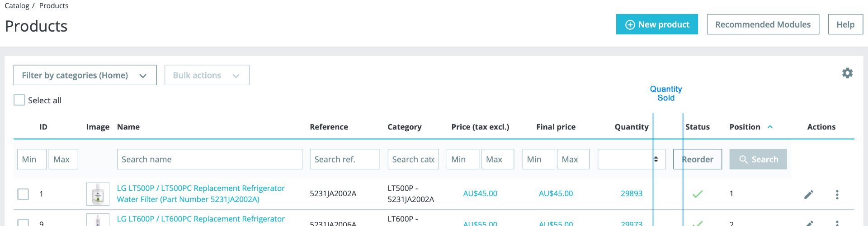
Task: Click the edit pencil for product 1
Action: pyautogui.click(x=809, y=194)
